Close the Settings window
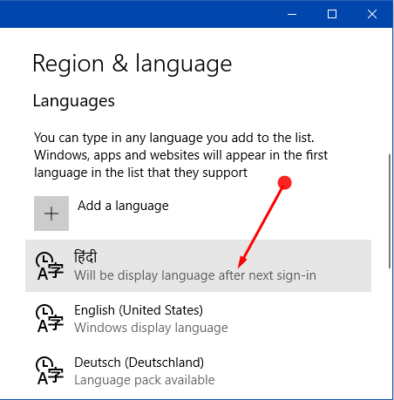The image size is (394, 400). click(x=372, y=14)
